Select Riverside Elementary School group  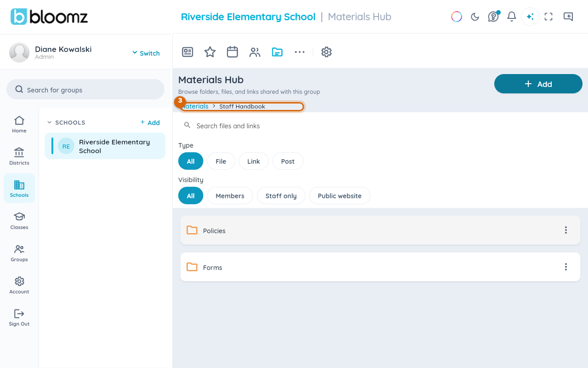(x=105, y=146)
